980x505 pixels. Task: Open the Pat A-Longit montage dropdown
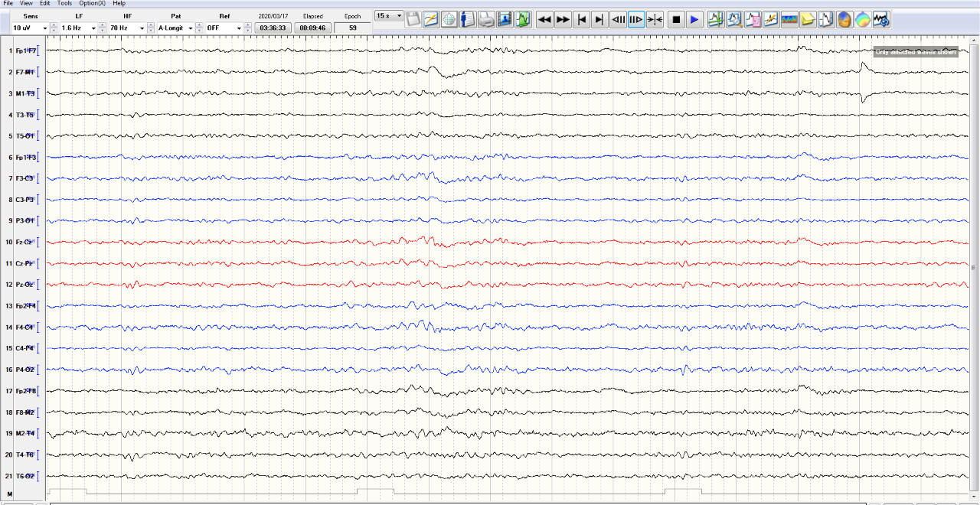pyautogui.click(x=190, y=28)
